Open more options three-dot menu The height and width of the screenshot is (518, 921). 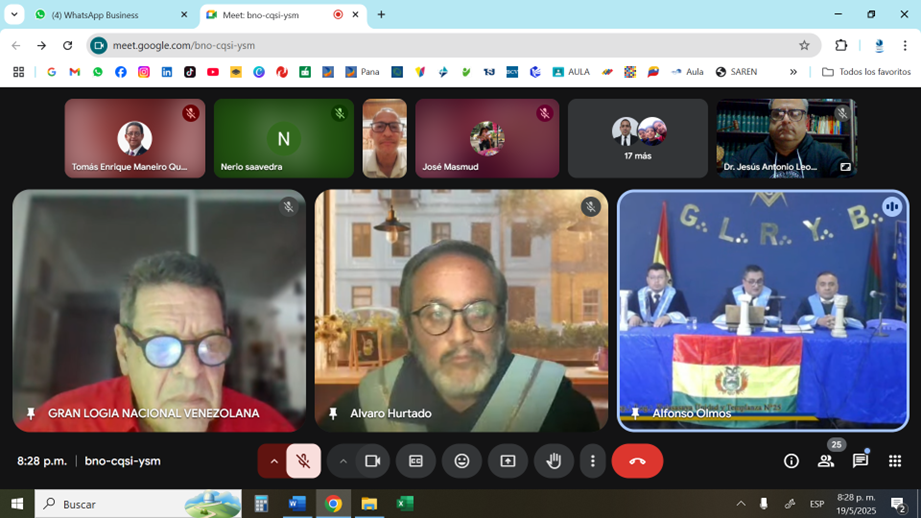[x=592, y=461]
